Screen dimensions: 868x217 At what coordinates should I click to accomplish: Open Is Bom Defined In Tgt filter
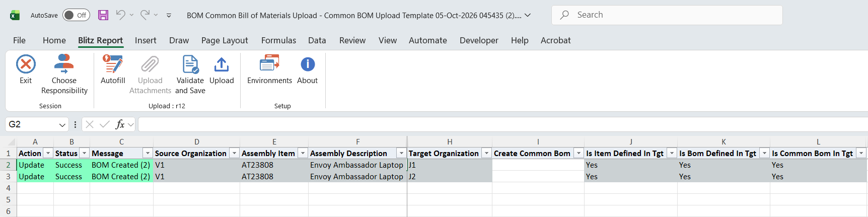[x=764, y=153]
